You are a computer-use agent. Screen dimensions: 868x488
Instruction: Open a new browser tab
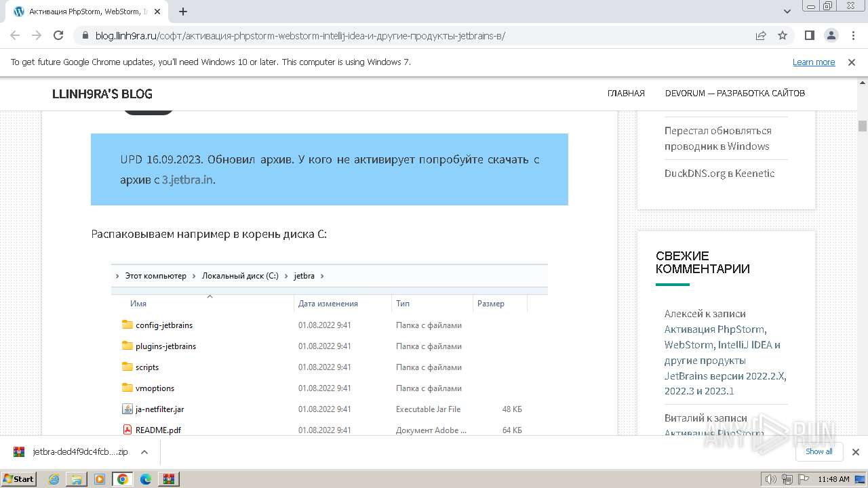pos(183,12)
